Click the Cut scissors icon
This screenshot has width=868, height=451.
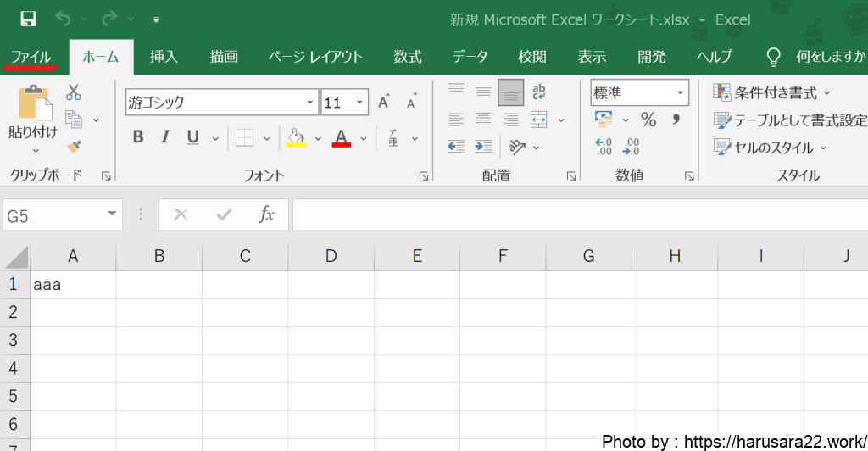(x=74, y=92)
